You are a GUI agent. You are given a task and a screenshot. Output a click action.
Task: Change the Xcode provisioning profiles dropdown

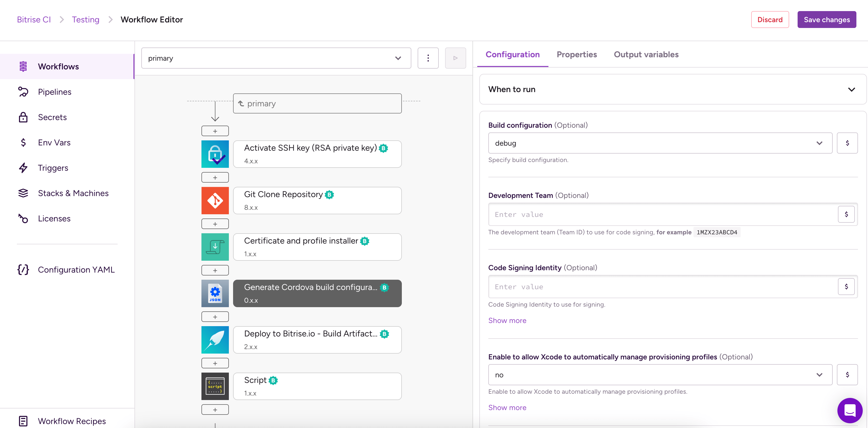[820, 374]
